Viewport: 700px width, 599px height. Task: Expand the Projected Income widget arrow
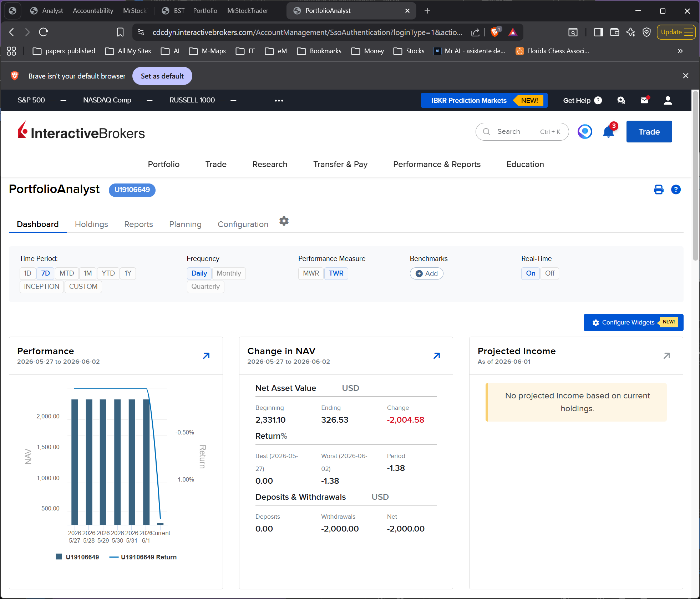(x=667, y=356)
